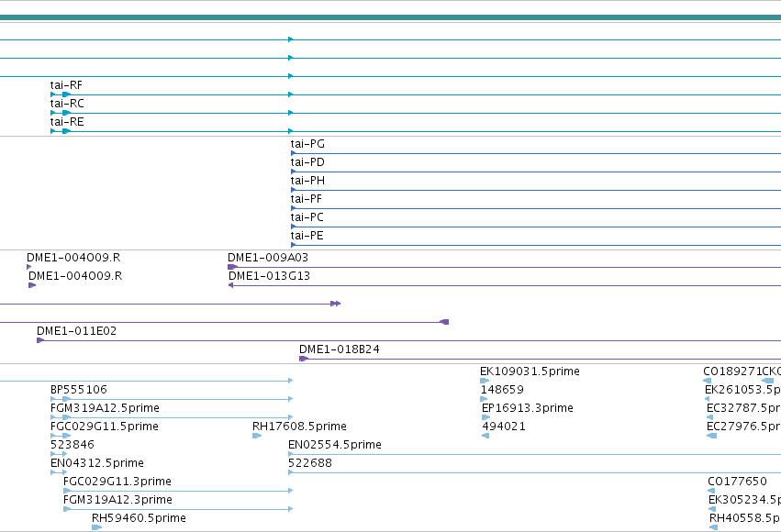Pick the 494021 EST label
Image resolution: width=781 pixels, height=532 pixels.
504,427
